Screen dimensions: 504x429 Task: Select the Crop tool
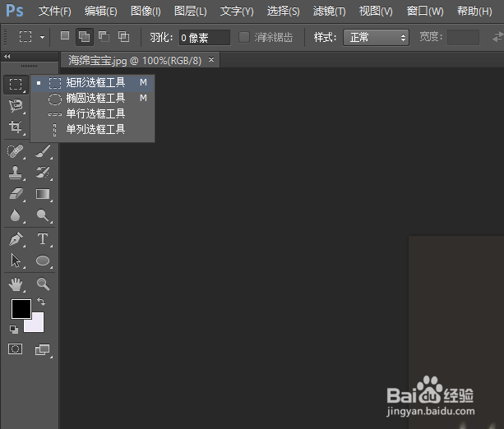[16, 127]
